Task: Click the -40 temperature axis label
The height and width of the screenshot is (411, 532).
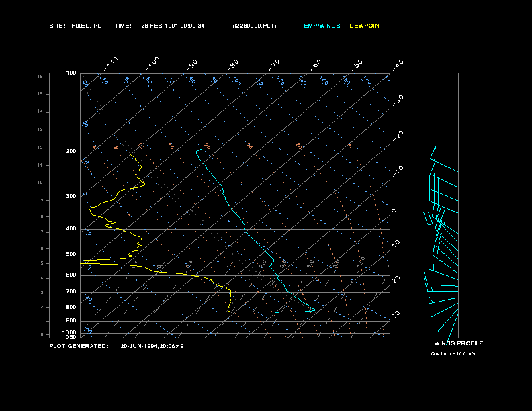Action: (398, 64)
